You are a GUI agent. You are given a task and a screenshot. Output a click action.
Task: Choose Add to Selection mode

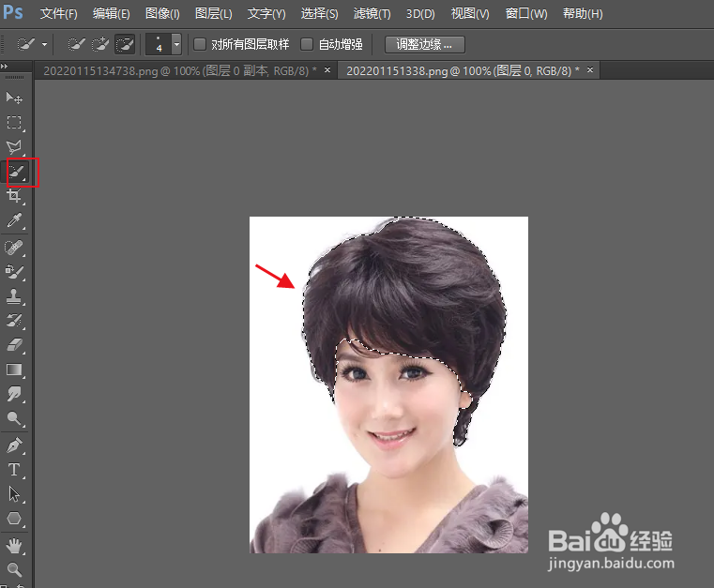(x=100, y=44)
